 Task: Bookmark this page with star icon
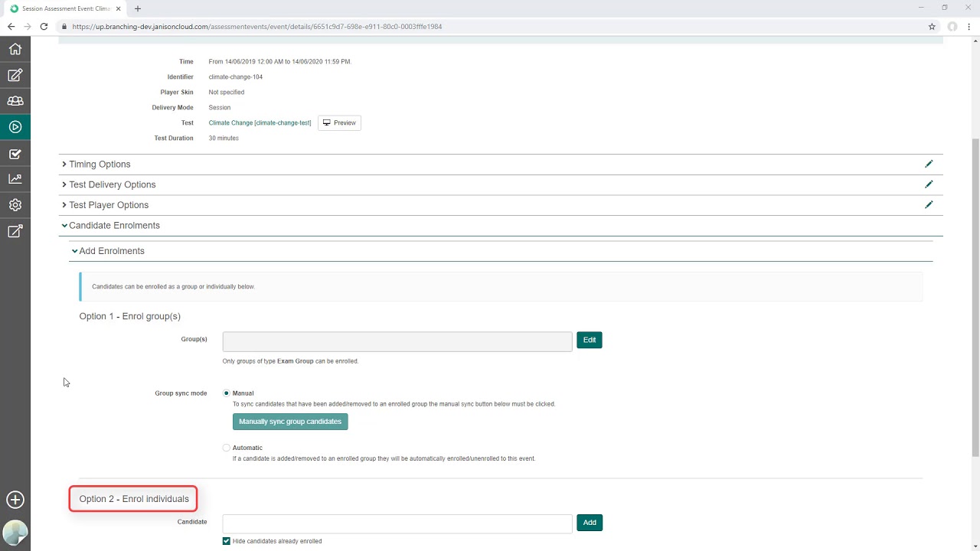point(932,26)
